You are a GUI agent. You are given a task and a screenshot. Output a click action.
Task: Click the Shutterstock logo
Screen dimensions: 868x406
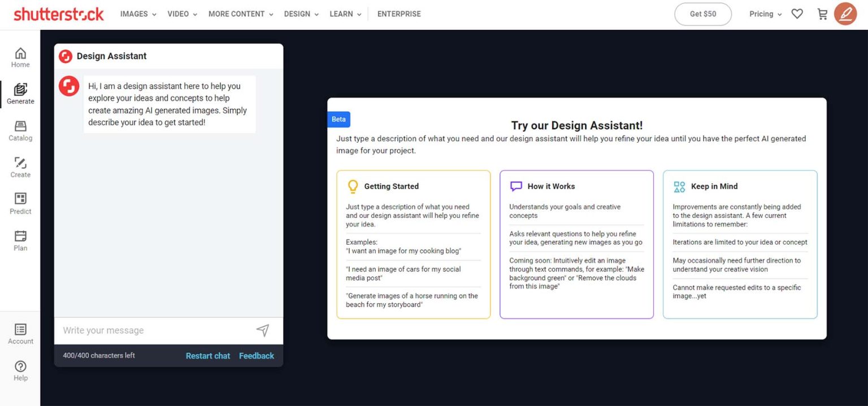pyautogui.click(x=58, y=14)
